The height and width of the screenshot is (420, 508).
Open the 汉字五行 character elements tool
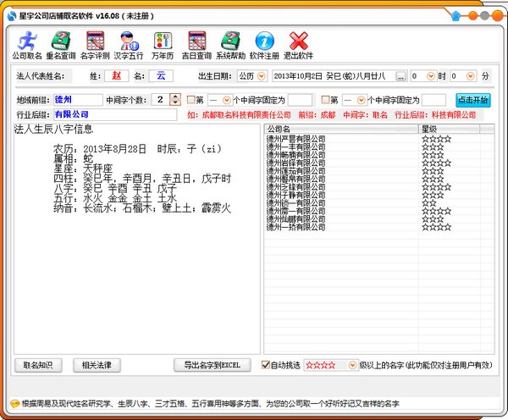tap(129, 46)
